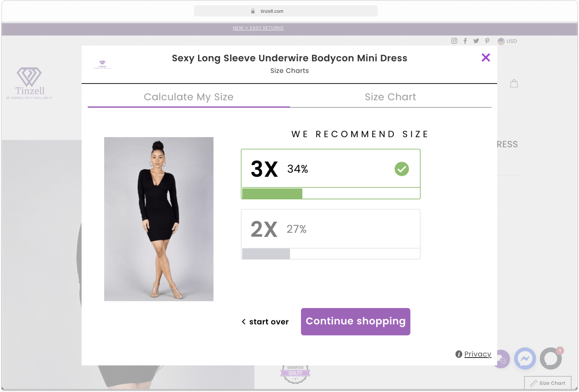Click the start over link
This screenshot has height=392, width=579.
(265, 321)
